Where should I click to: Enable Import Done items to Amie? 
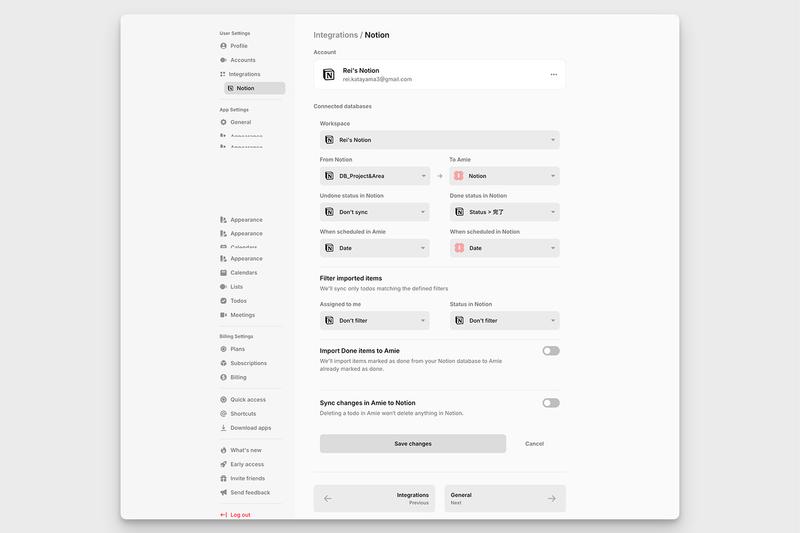[x=551, y=351]
